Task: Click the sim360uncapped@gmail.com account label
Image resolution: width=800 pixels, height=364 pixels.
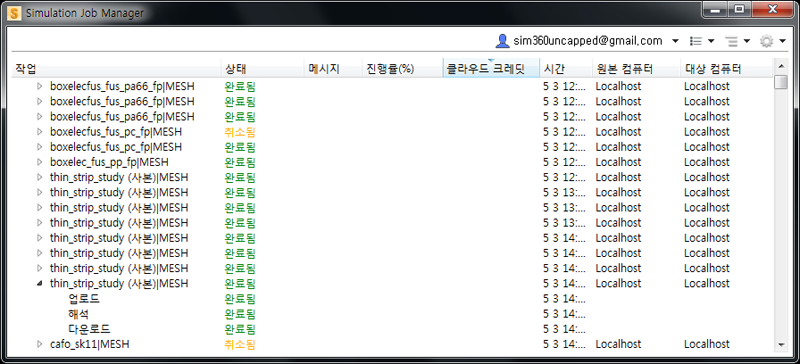Action: point(587,41)
